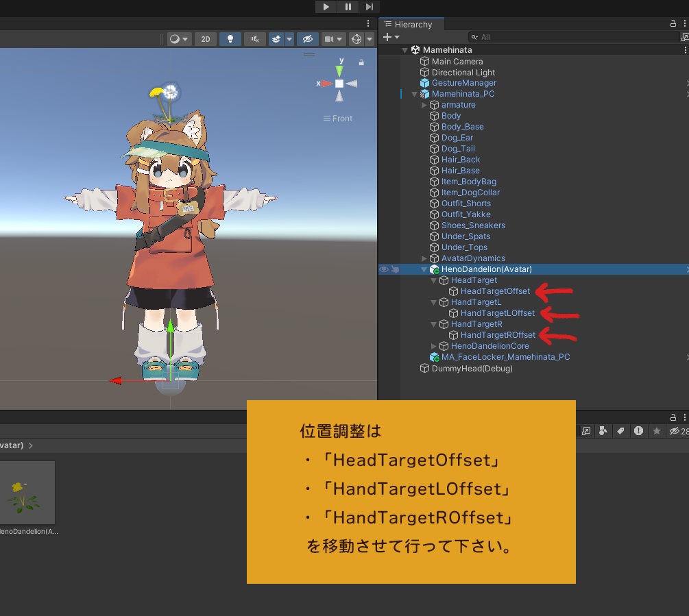Click the orientation gizmo x axis cone

[x=326, y=84]
